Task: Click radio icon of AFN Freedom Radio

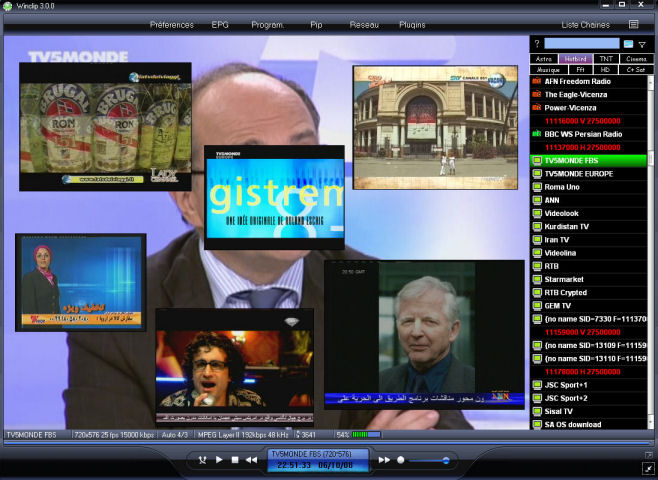Action: click(536, 81)
